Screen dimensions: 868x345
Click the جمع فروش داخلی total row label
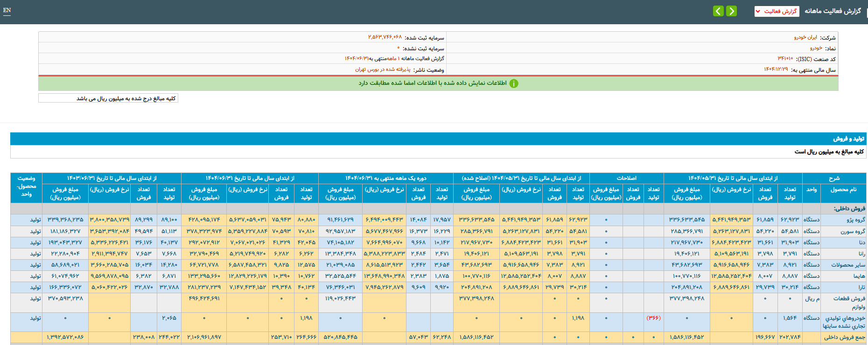click(x=844, y=338)
